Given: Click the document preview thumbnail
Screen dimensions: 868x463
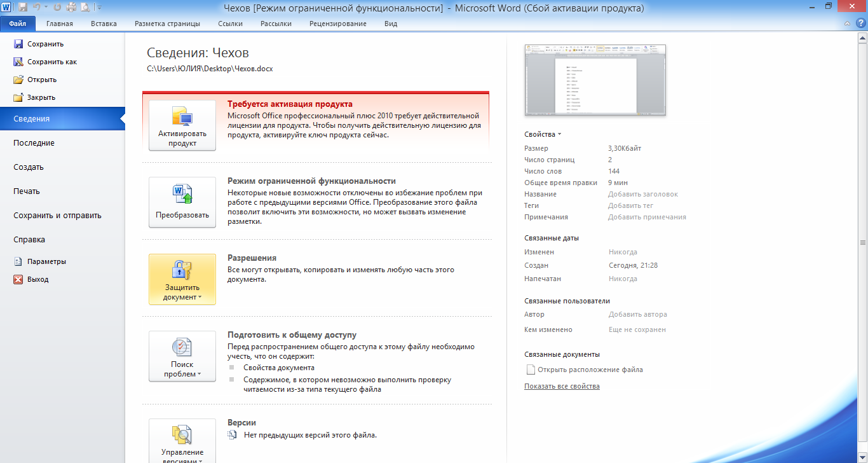Looking at the screenshot, I should (595, 80).
